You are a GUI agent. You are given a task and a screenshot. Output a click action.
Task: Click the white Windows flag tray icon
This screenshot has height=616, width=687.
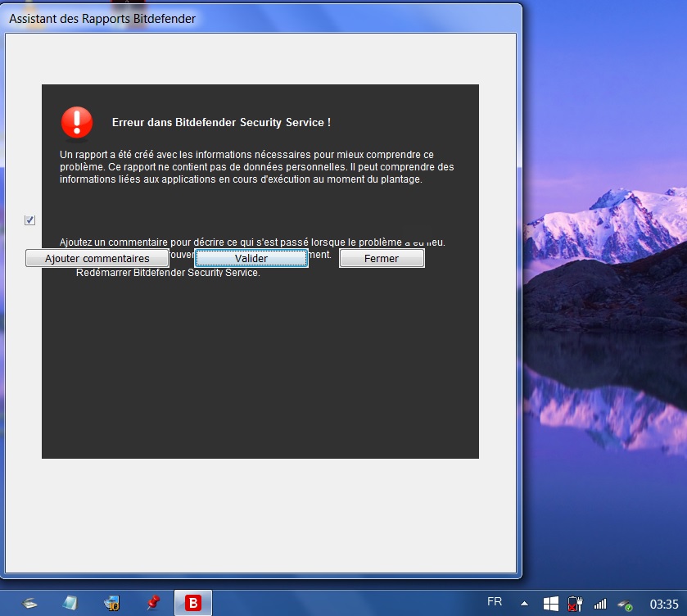click(x=551, y=604)
